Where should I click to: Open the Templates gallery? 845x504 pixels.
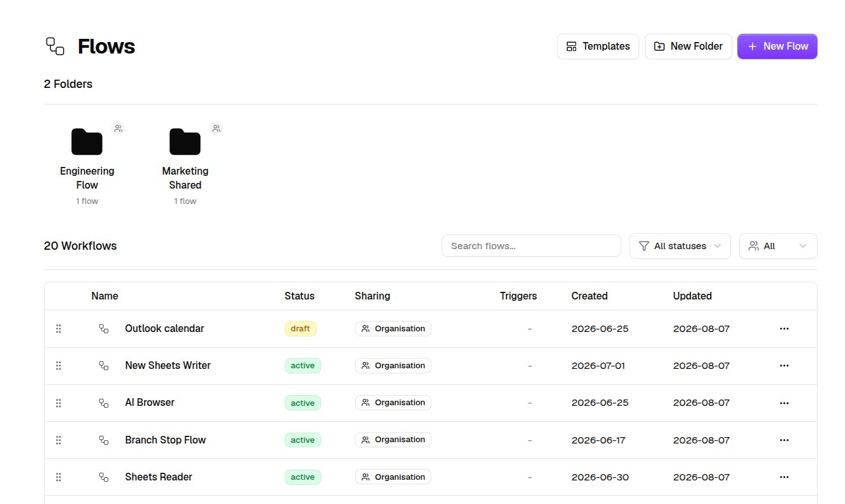coord(598,47)
